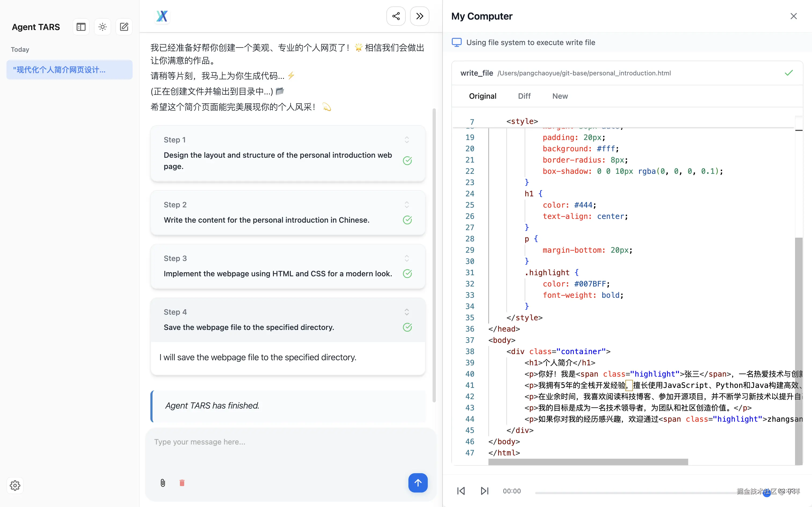Expand Step 1 card chevron
This screenshot has width=812, height=507.
pos(407,140)
